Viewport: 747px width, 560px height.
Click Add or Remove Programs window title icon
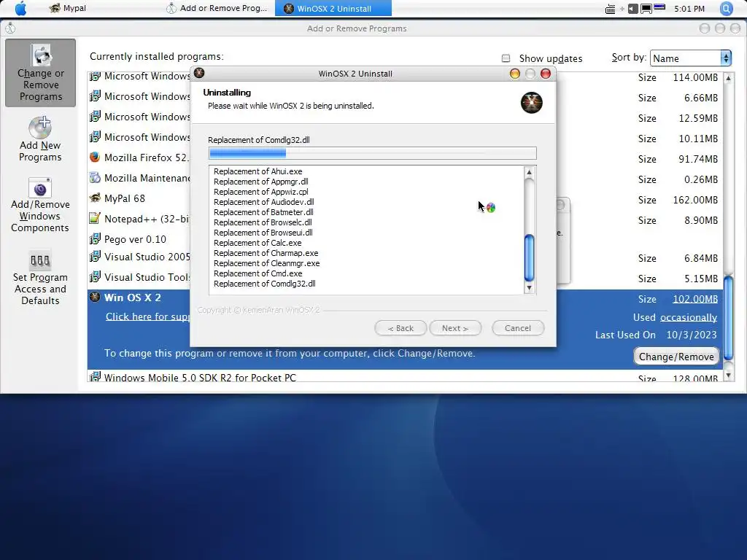[10, 28]
